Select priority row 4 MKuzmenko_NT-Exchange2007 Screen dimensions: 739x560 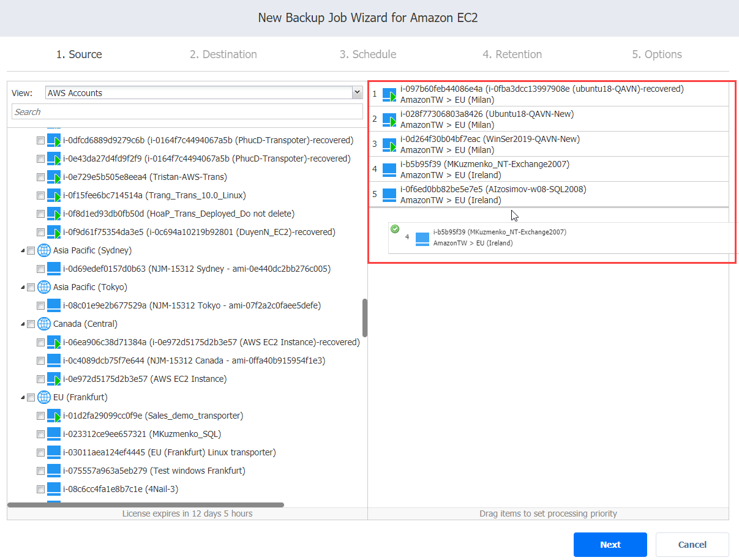point(549,170)
